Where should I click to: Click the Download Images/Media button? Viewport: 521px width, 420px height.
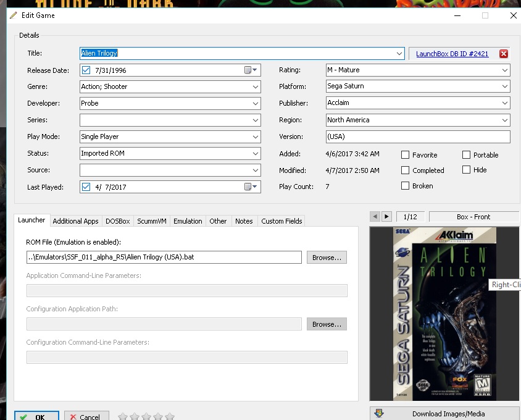click(445, 413)
